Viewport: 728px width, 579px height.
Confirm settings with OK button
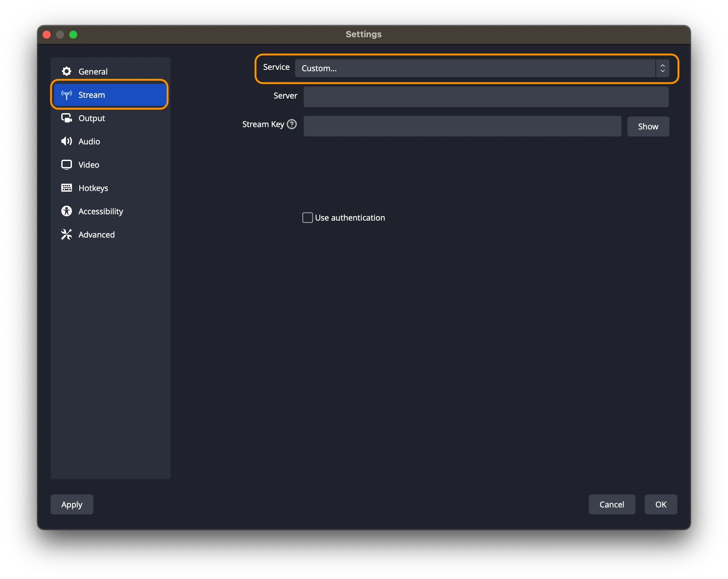pos(661,504)
